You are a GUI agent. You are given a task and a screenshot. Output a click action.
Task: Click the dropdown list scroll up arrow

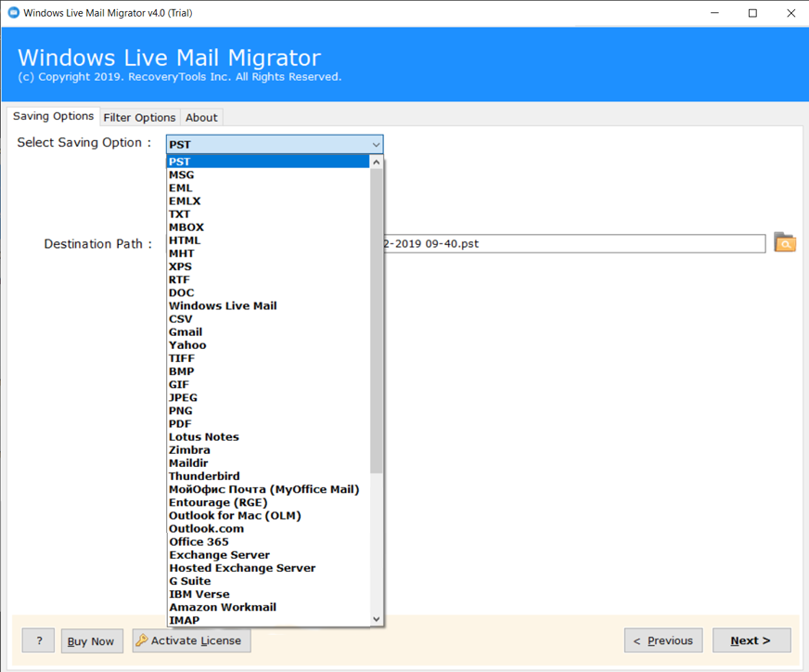(x=377, y=162)
